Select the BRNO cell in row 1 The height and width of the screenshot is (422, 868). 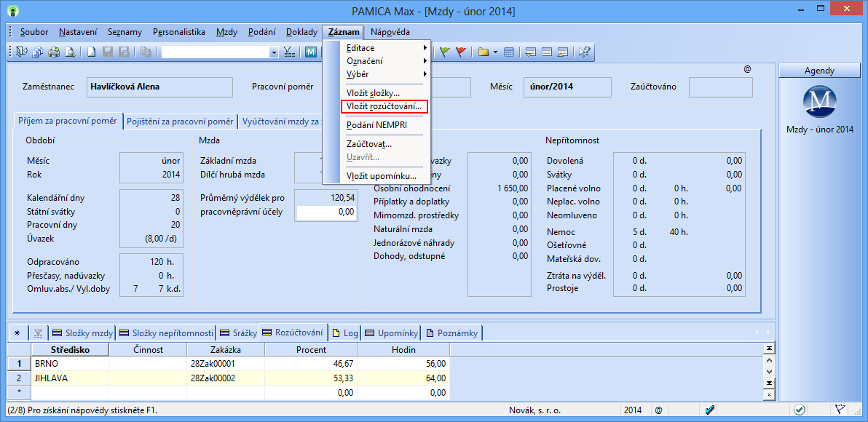coord(71,363)
